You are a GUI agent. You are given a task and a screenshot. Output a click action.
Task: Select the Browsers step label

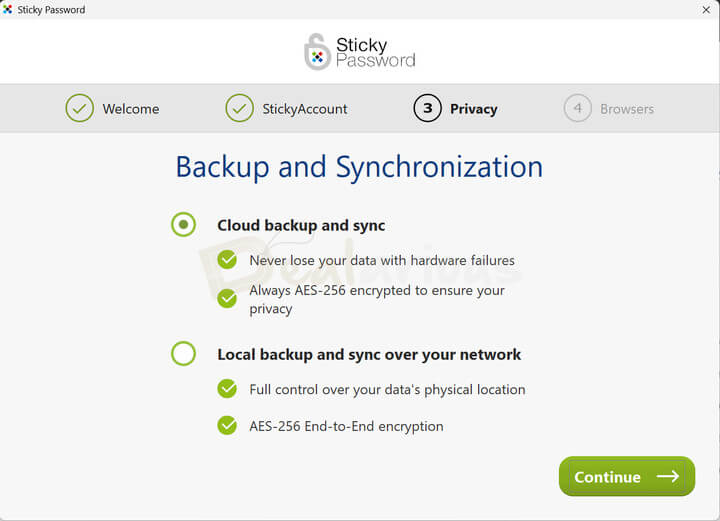pos(627,109)
